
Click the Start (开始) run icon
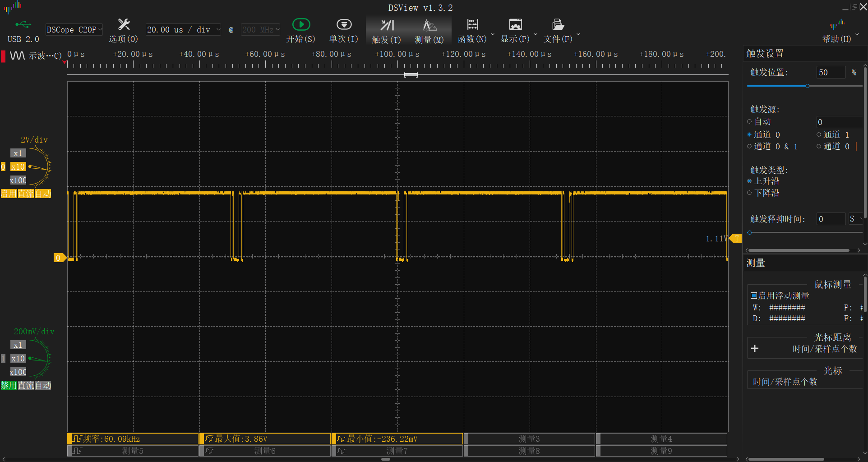pyautogui.click(x=301, y=25)
